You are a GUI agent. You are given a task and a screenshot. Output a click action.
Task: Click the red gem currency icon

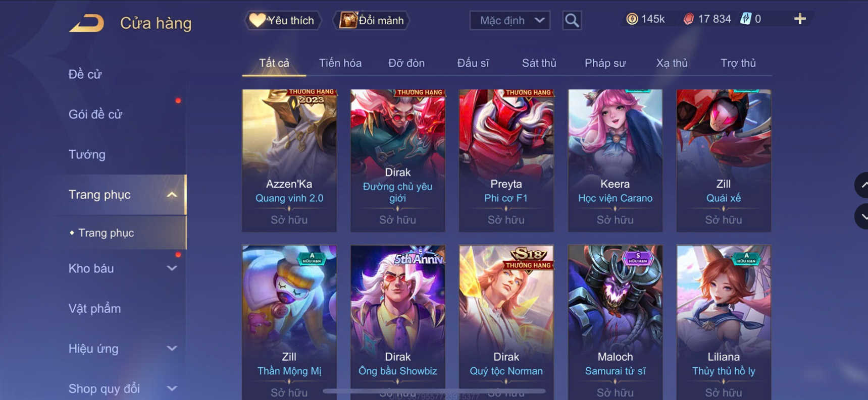688,19
